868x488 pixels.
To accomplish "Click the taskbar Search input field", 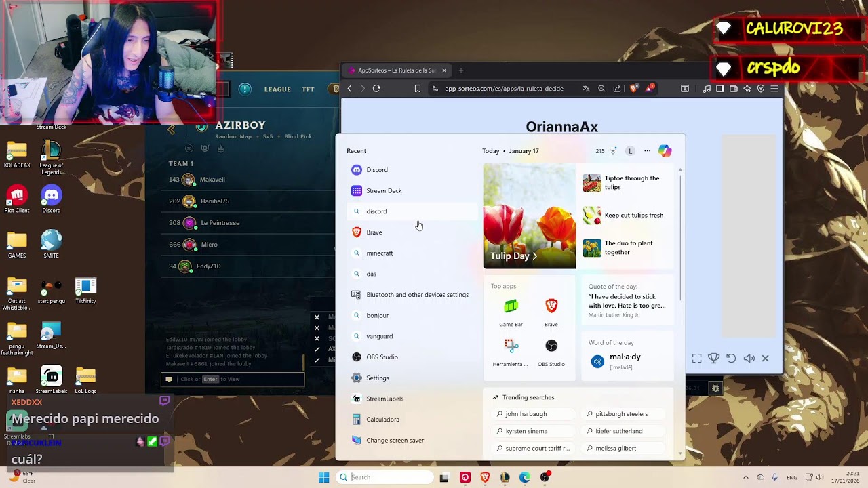I will (384, 477).
